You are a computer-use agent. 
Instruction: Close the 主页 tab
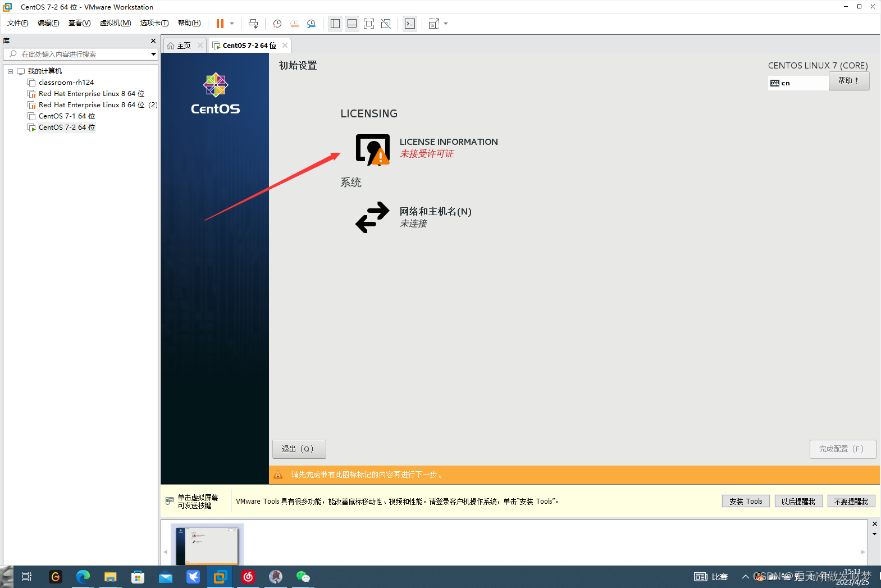200,45
